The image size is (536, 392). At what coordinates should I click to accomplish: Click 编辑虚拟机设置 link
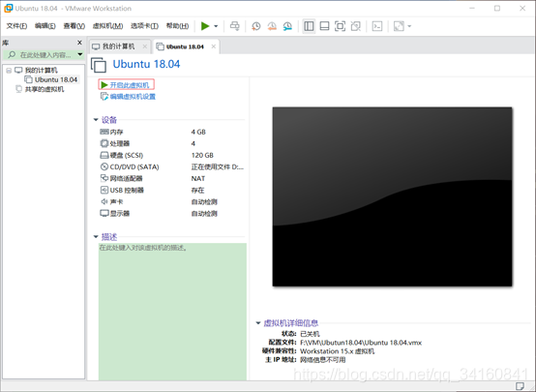pos(133,97)
